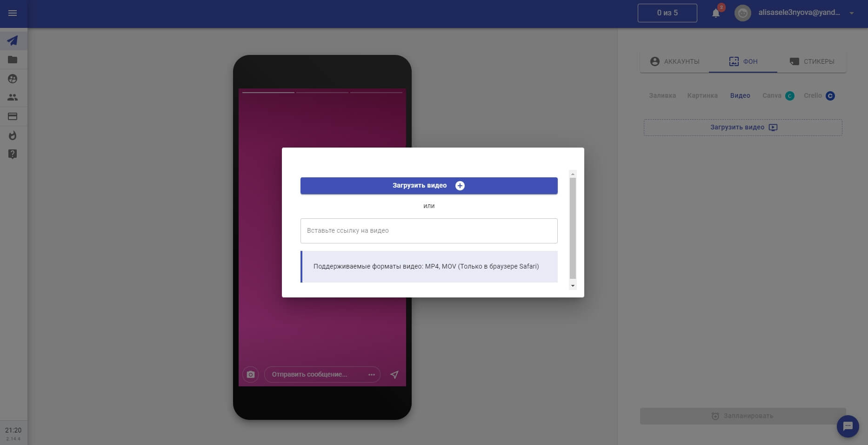The width and height of the screenshot is (868, 445).
Task: Open the chat support bubble
Action: (x=848, y=426)
